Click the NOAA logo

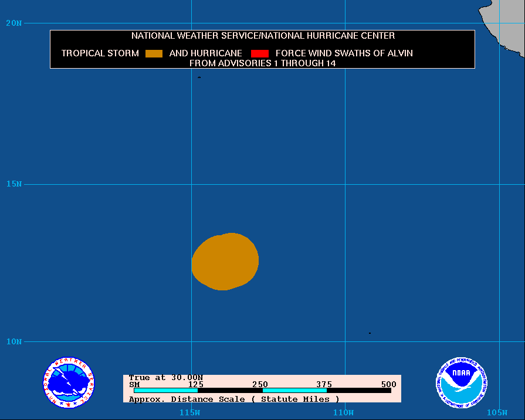[x=462, y=382]
